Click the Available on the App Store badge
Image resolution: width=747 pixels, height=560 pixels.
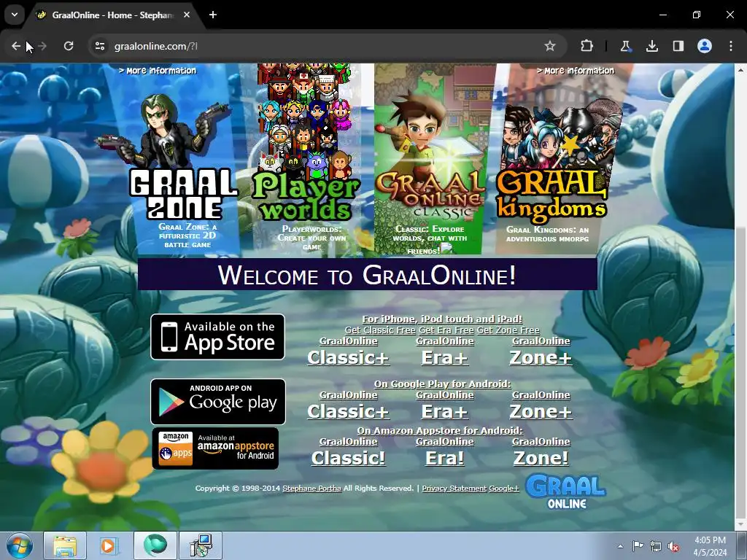[x=217, y=337]
